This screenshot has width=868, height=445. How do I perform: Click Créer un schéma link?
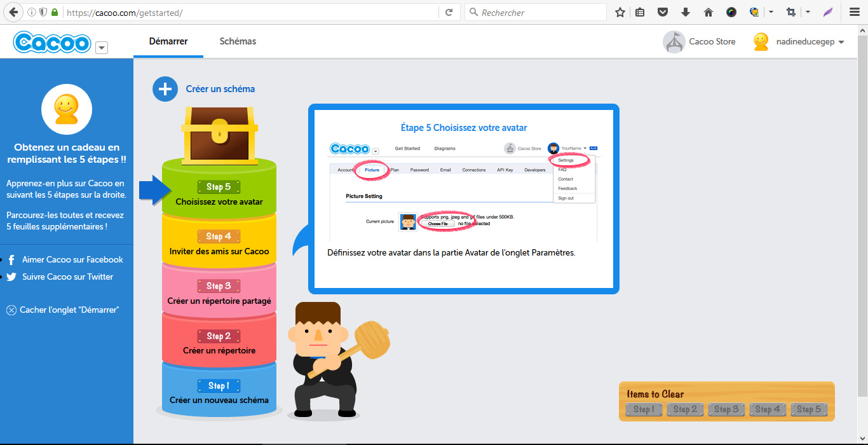tap(220, 89)
